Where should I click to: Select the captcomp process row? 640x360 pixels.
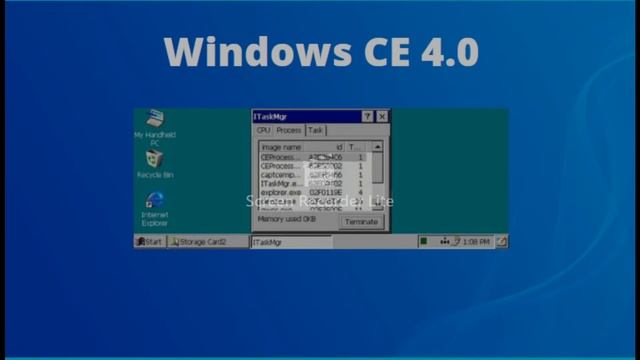312,175
